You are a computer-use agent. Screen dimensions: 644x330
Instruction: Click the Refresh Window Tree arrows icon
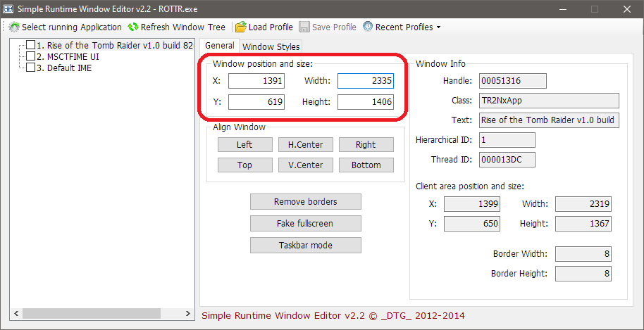tap(133, 27)
